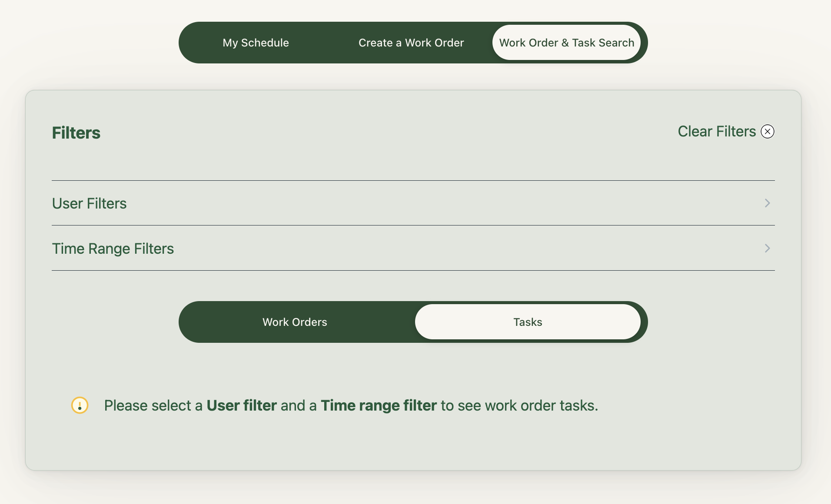Open the My Schedule tab
This screenshot has height=504, width=831.
(256, 43)
